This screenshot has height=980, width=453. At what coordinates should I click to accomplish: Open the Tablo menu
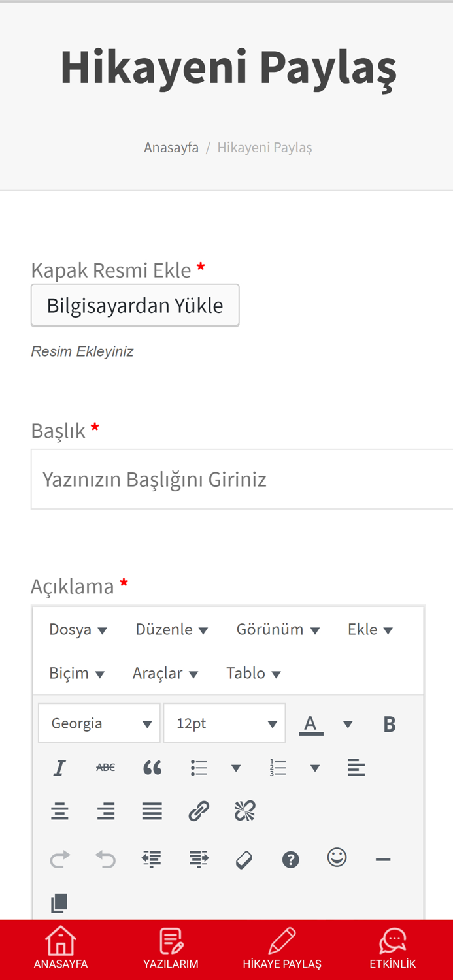(254, 672)
